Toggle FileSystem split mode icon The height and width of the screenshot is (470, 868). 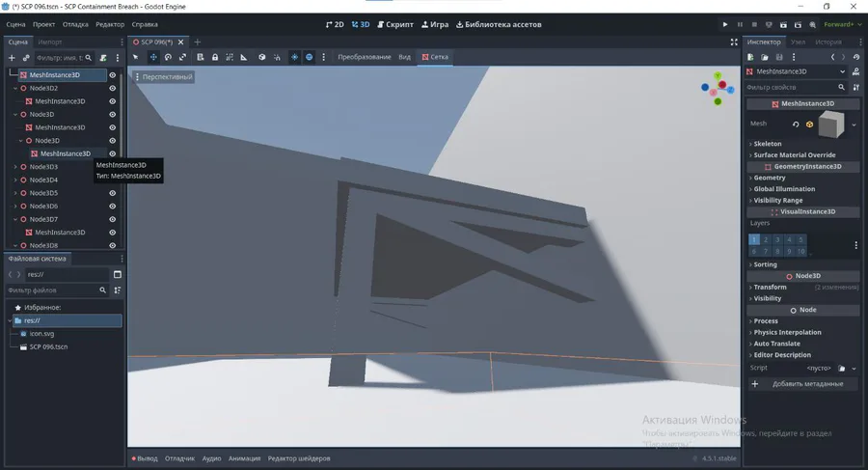point(118,274)
